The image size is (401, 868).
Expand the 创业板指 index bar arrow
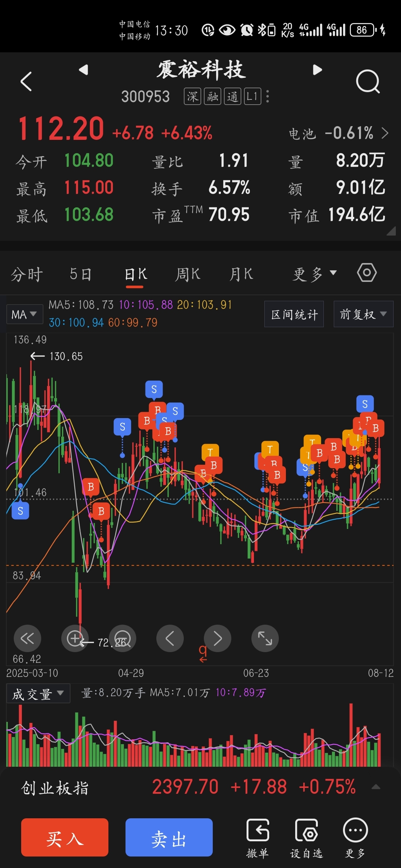click(376, 787)
